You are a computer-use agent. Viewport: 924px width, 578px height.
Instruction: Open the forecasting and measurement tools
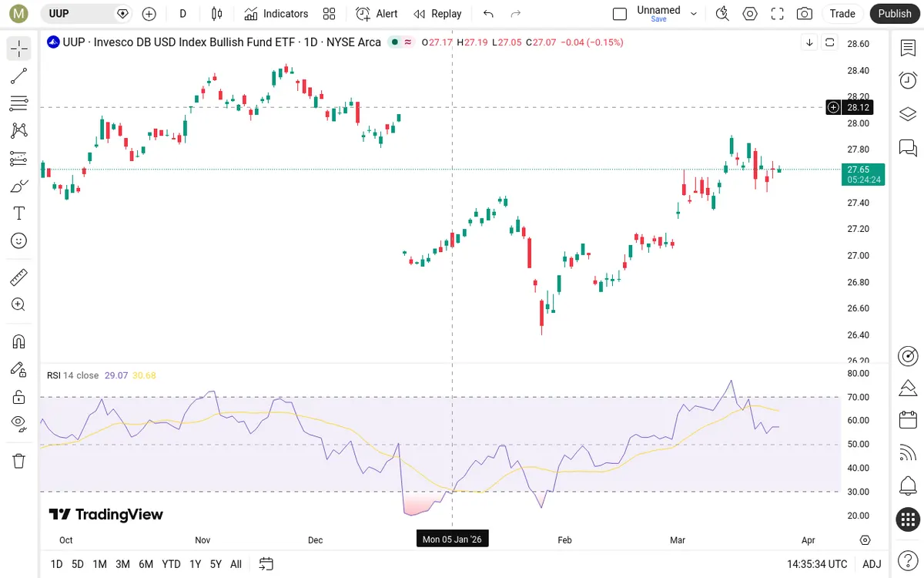tap(19, 159)
